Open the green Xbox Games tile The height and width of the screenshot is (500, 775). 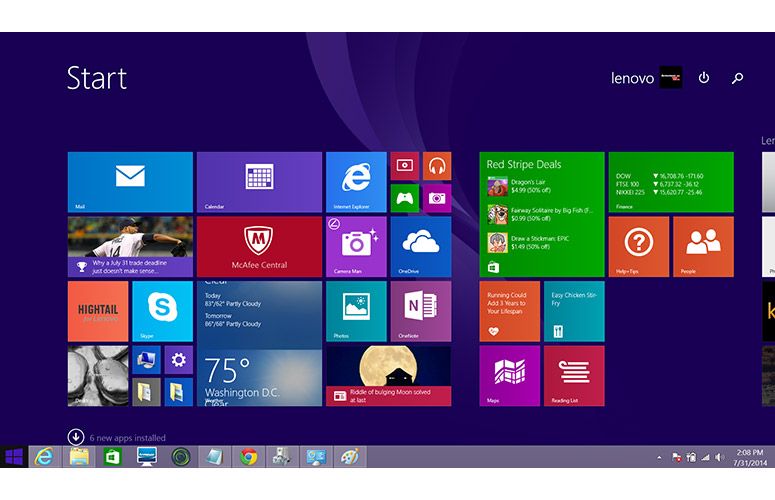click(x=404, y=198)
